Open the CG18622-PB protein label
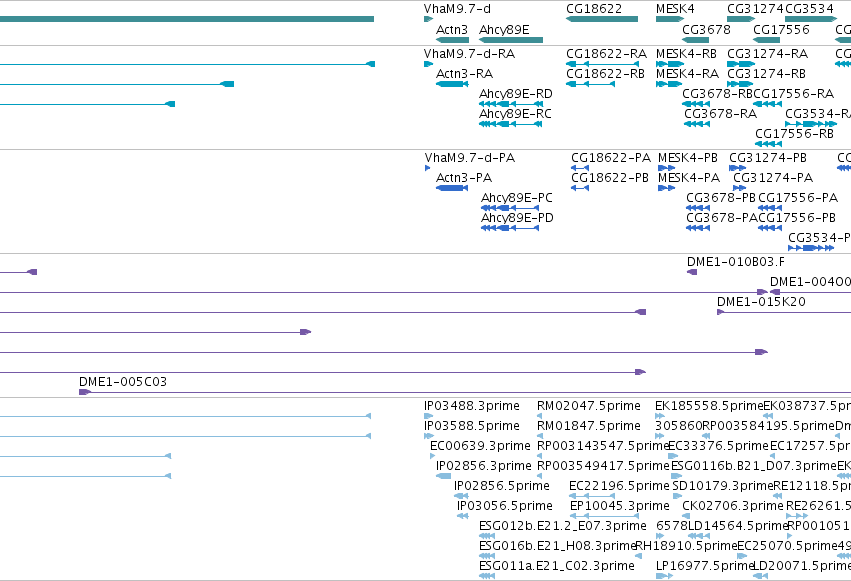Viewport: 851px width, 581px height. click(x=609, y=178)
